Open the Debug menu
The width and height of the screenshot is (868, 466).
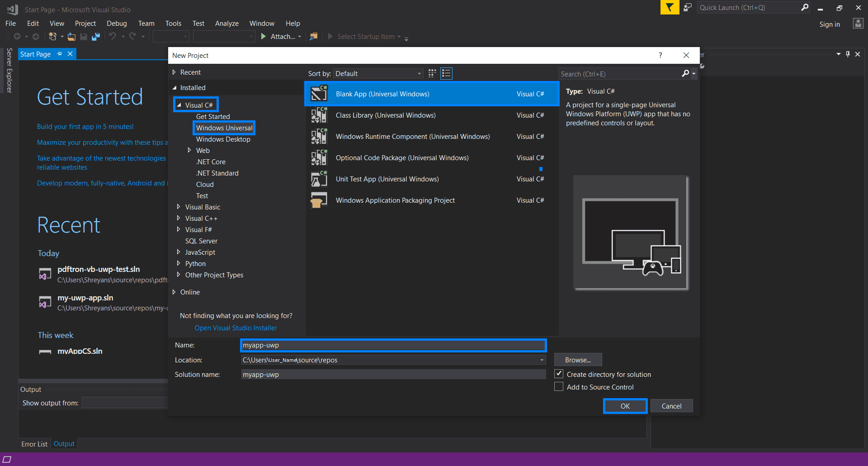117,24
